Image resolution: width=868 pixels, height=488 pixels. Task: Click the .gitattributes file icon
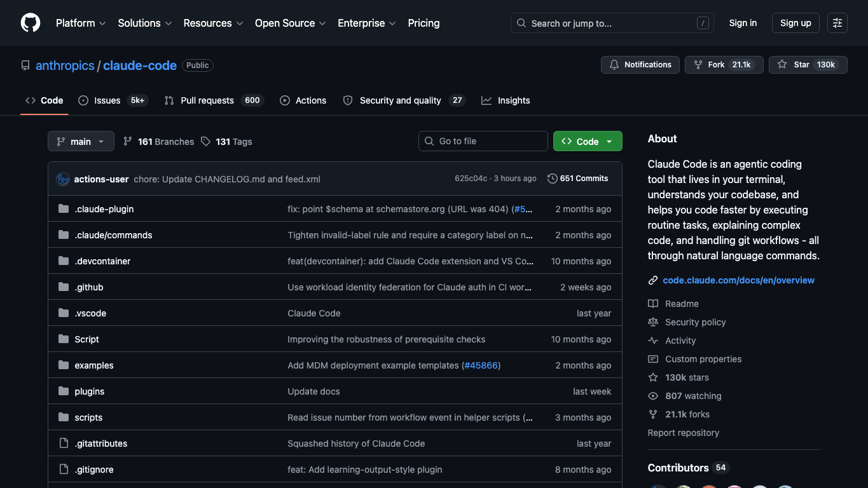point(64,444)
